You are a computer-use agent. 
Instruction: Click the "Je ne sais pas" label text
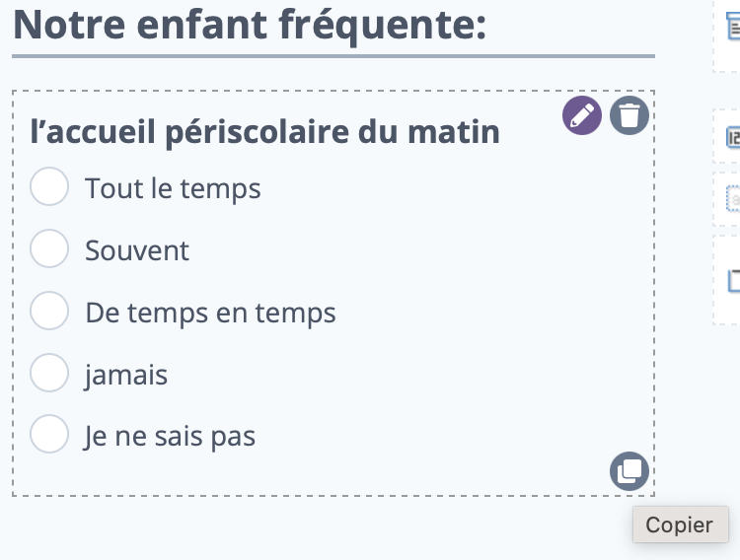point(170,437)
